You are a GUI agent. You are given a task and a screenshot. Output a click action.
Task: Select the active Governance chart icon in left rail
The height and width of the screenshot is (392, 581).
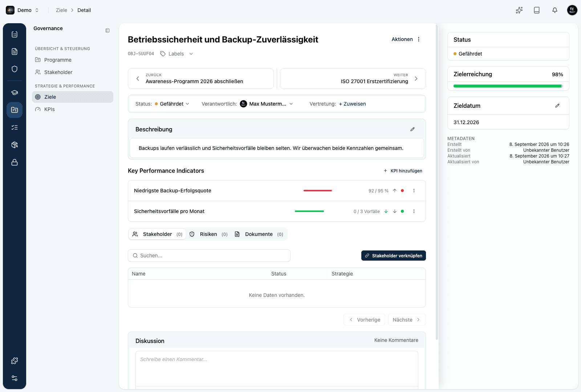(x=15, y=110)
